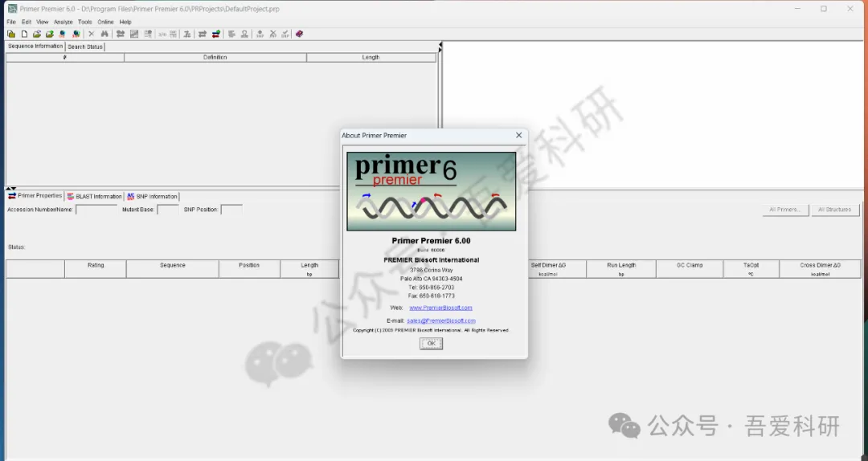Click the "PREMIER Biosoft International" text
The height and width of the screenshot is (461, 868).
pyautogui.click(x=432, y=260)
